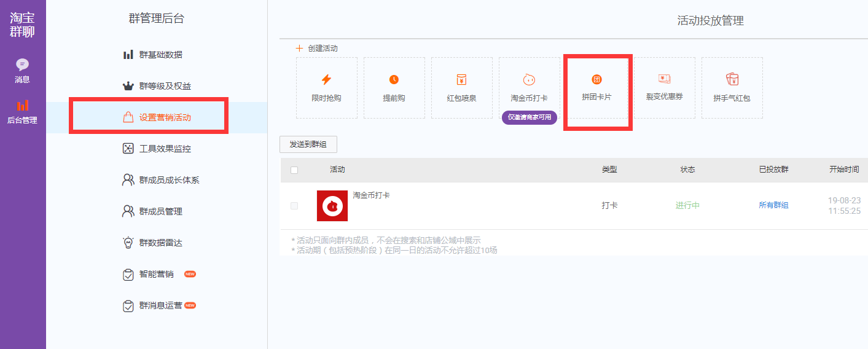Click the 发送到群组 button

point(308,145)
